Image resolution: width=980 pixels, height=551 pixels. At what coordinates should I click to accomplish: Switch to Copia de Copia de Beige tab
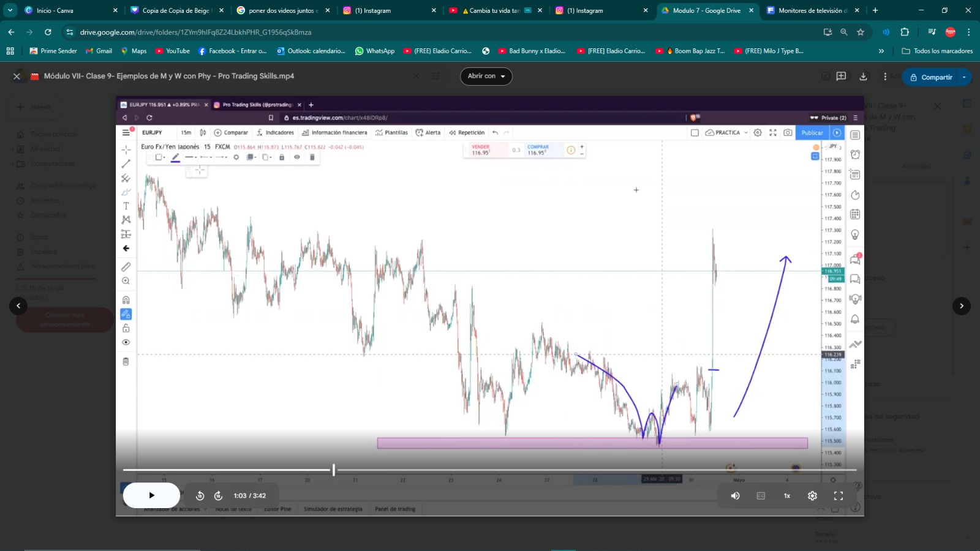click(176, 10)
